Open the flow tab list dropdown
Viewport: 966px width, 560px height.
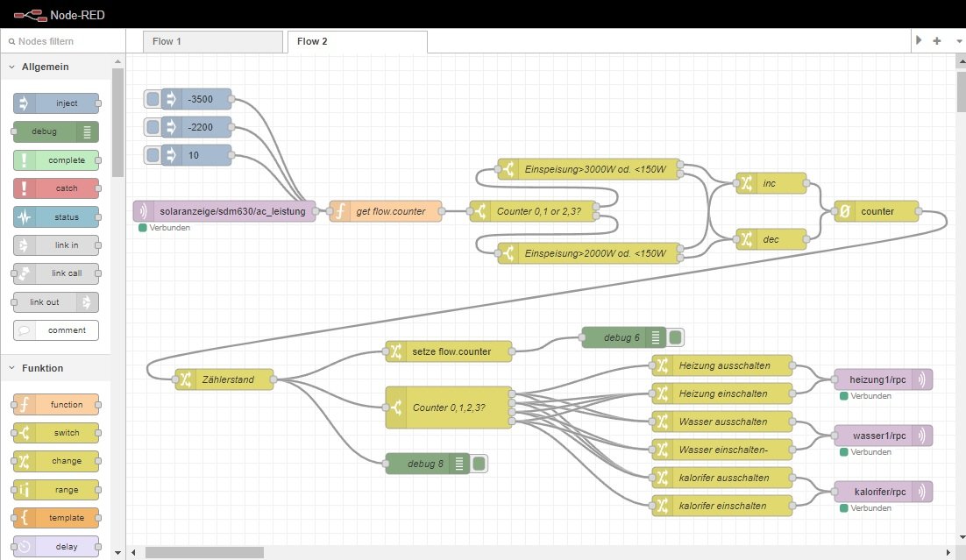(955, 41)
